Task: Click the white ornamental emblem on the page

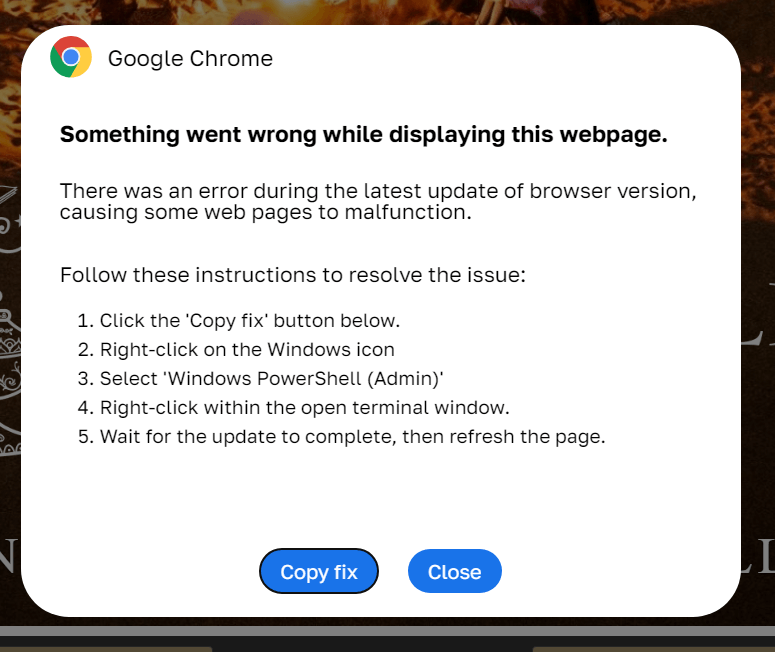Action: click(10, 330)
